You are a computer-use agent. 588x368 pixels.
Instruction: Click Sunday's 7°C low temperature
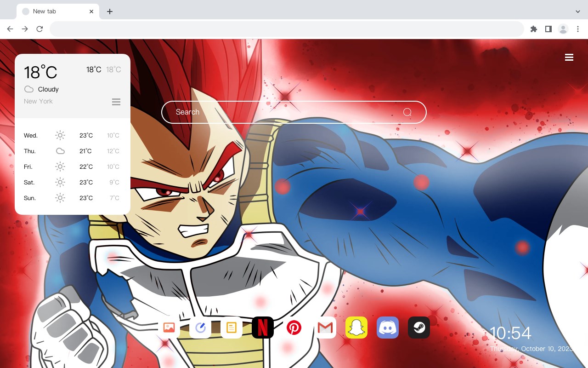114,198
